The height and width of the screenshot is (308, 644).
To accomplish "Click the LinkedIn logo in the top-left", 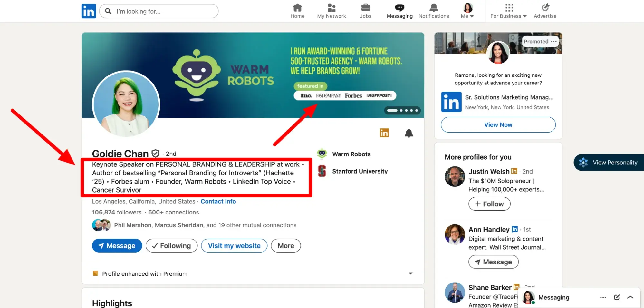I will coord(88,11).
